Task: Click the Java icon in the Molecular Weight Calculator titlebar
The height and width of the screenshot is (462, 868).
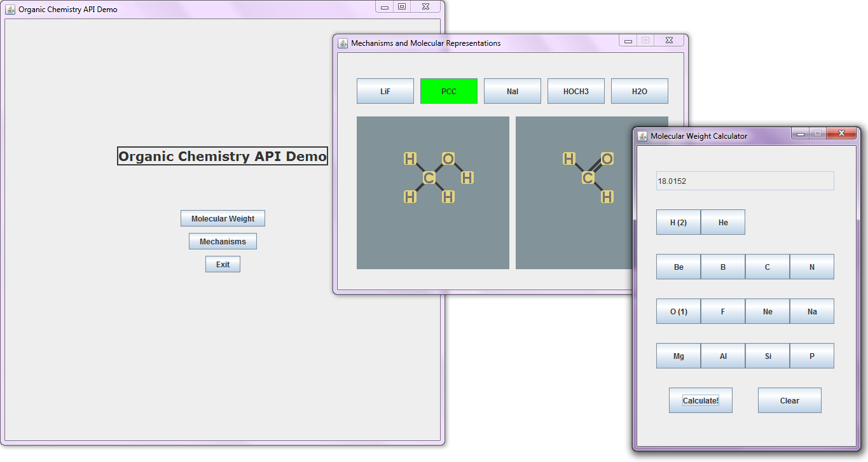Action: tap(642, 136)
